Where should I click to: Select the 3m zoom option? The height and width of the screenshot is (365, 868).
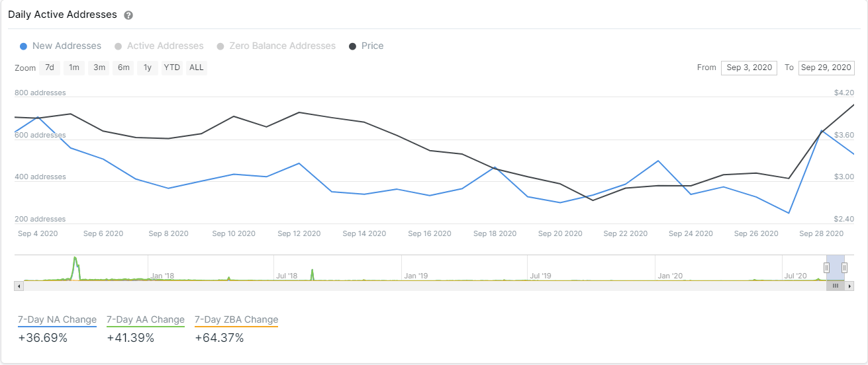(99, 67)
